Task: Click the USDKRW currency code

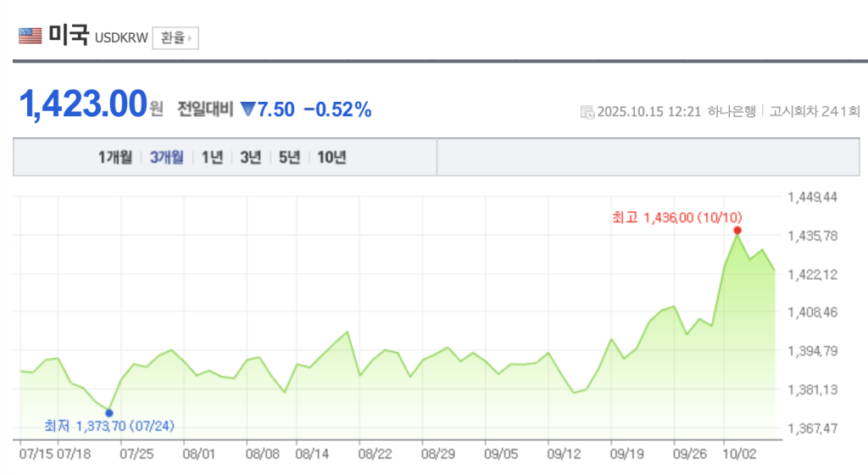Action: tap(121, 38)
